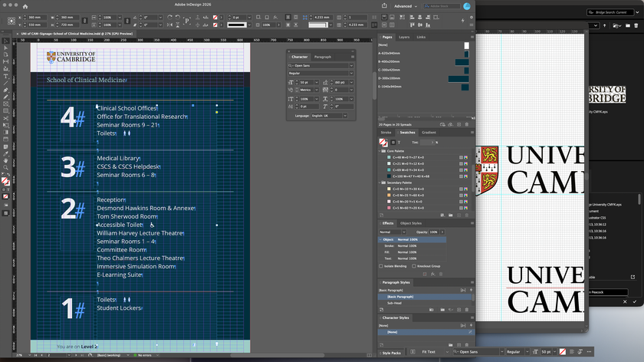The width and height of the screenshot is (644, 362).
Task: Click Flip Horizontal icon in control bar
Action: coord(169,25)
